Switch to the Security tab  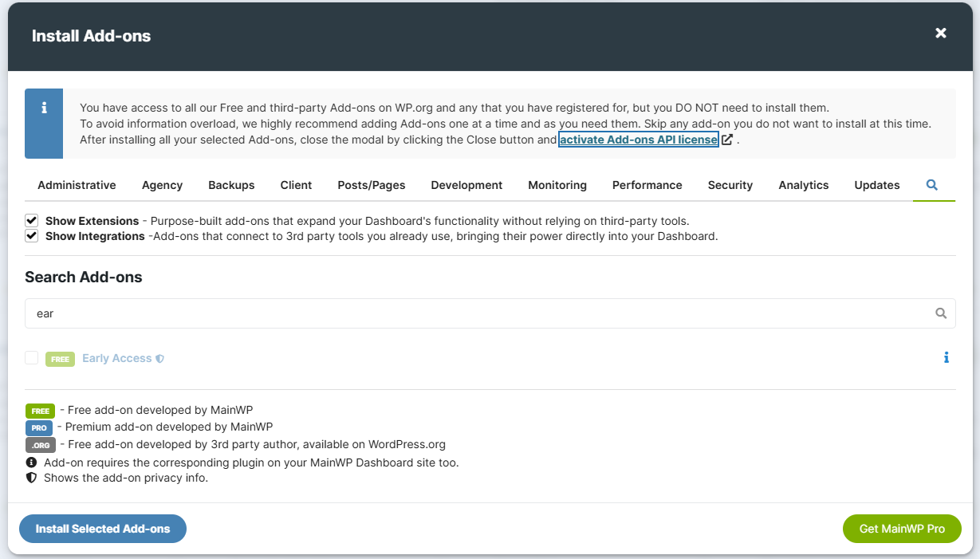[730, 185]
